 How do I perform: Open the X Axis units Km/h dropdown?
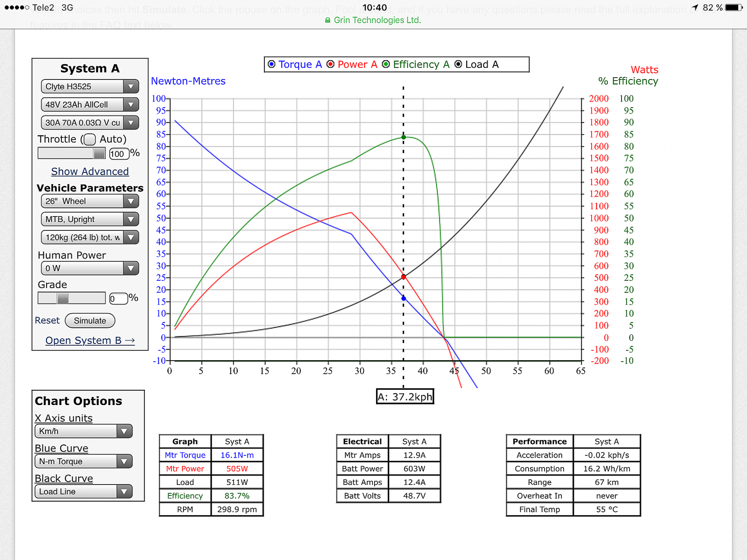pyautogui.click(x=83, y=431)
